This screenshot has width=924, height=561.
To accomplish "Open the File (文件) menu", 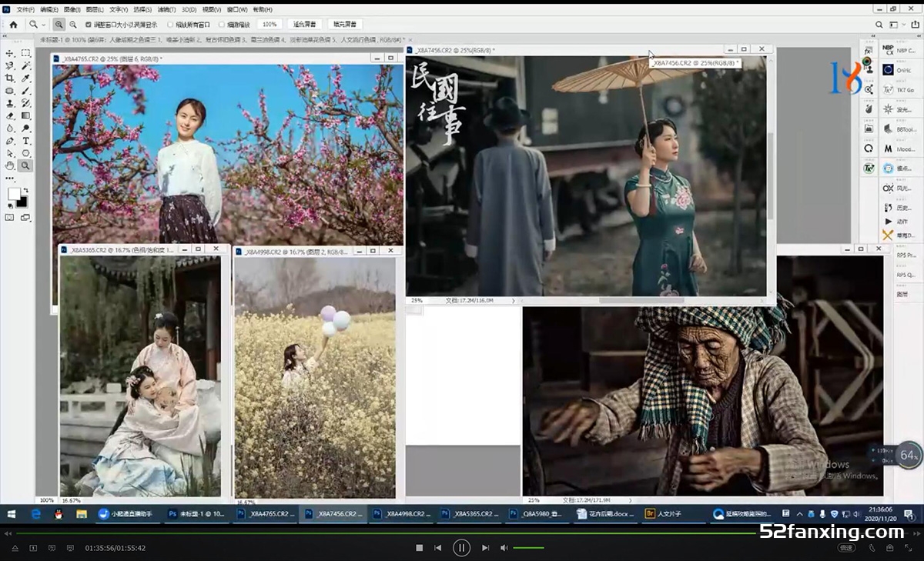I will point(25,10).
